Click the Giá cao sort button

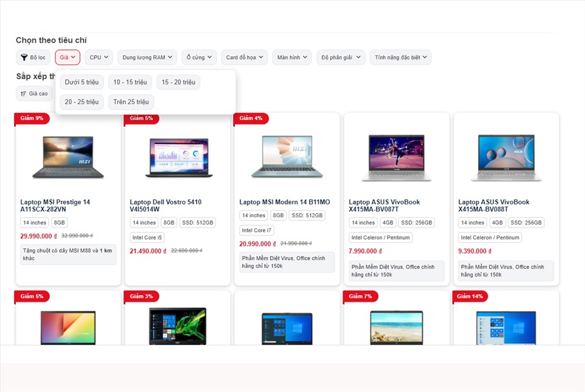pos(34,94)
